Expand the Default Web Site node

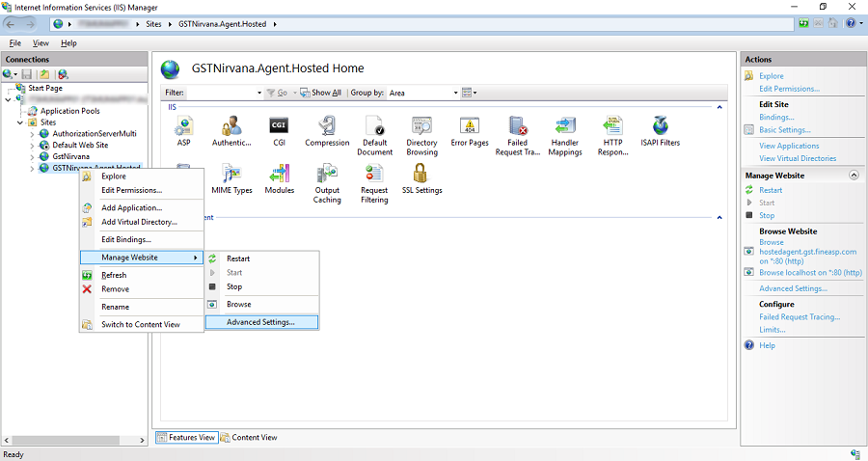(x=32, y=146)
